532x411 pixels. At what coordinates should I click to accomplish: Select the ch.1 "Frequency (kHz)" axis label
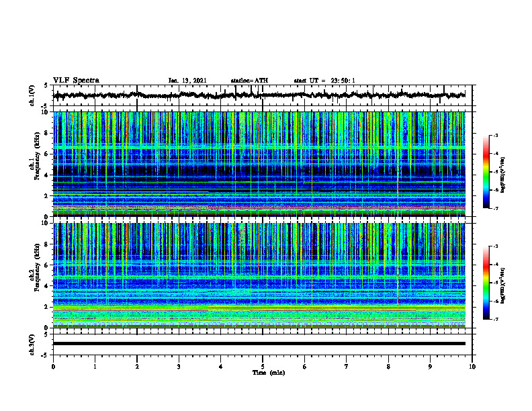37,156
